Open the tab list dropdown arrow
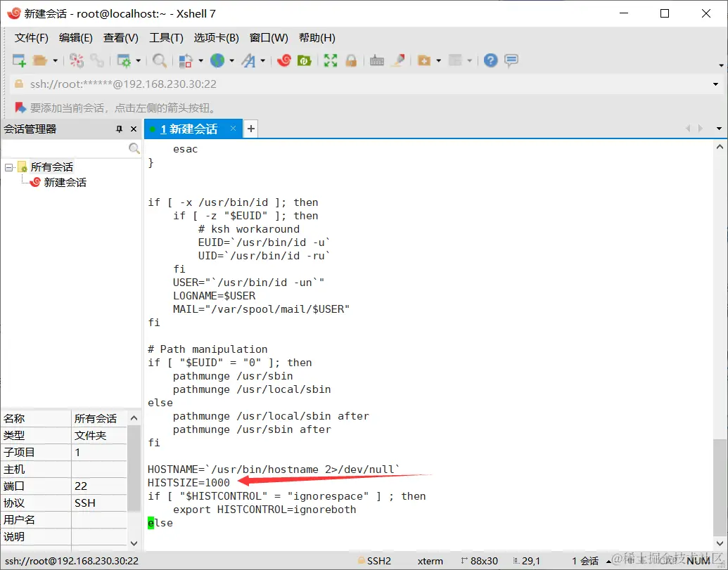The width and height of the screenshot is (728, 570). [x=719, y=129]
